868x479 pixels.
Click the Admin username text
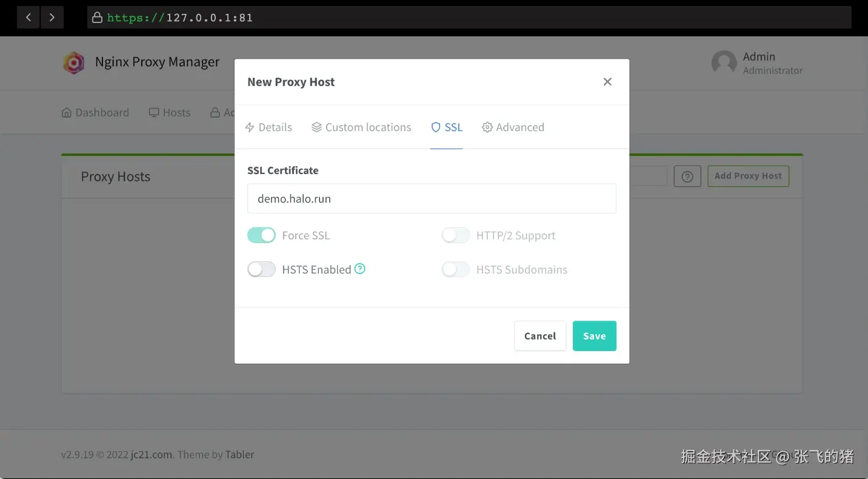(759, 56)
